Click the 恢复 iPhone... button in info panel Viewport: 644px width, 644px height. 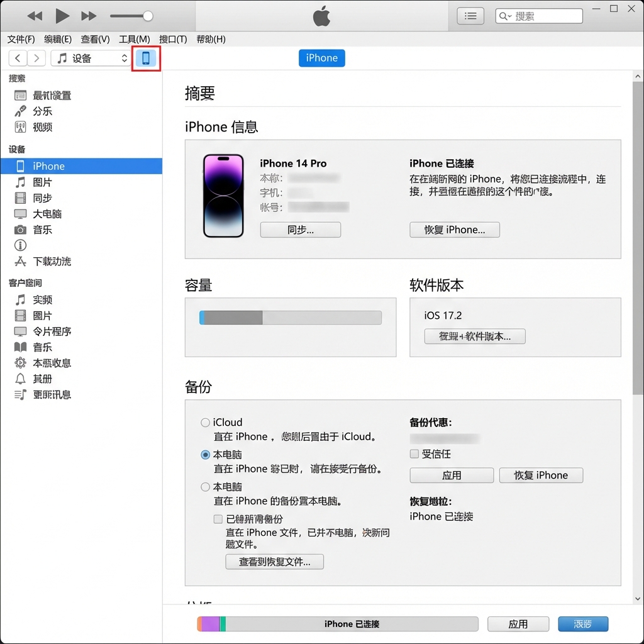[454, 230]
